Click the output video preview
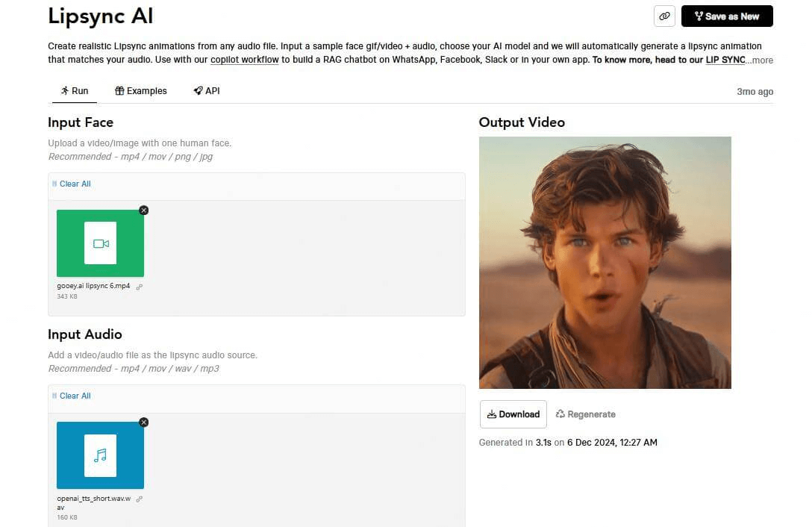Image resolution: width=812 pixels, height=527 pixels. pos(605,263)
